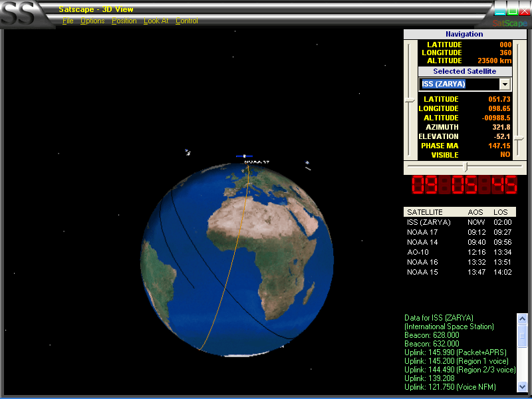Click the satellite longitude value 098.65

pyautogui.click(x=499, y=108)
